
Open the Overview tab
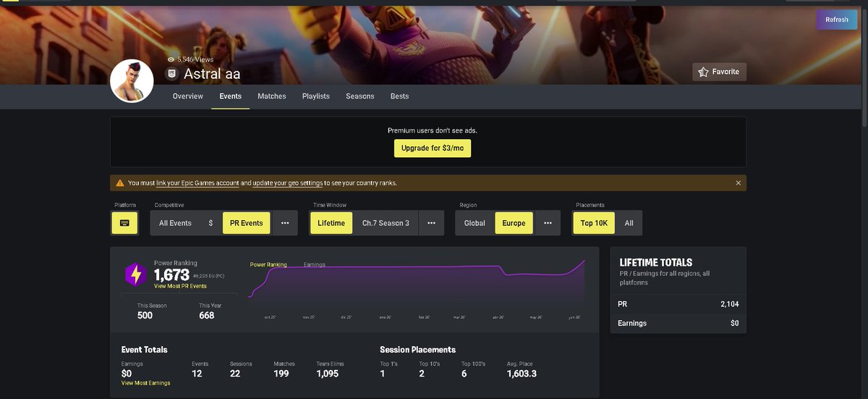187,96
